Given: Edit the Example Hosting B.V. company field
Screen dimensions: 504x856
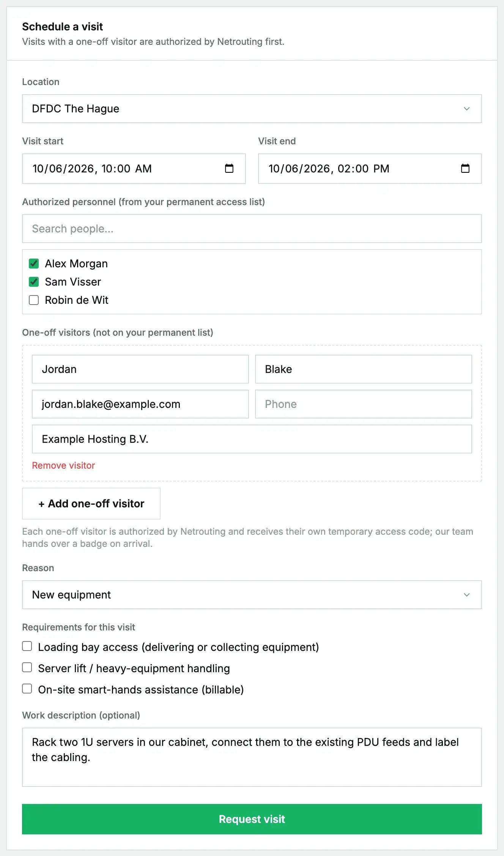Looking at the screenshot, I should [252, 439].
